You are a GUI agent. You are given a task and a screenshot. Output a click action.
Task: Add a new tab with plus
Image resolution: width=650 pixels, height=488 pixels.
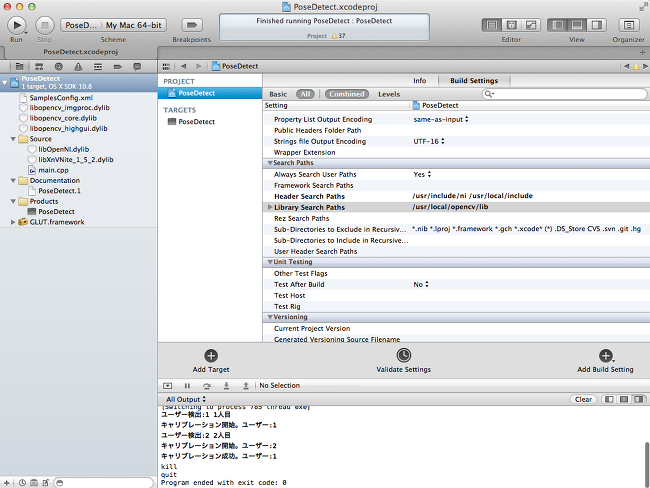642,52
